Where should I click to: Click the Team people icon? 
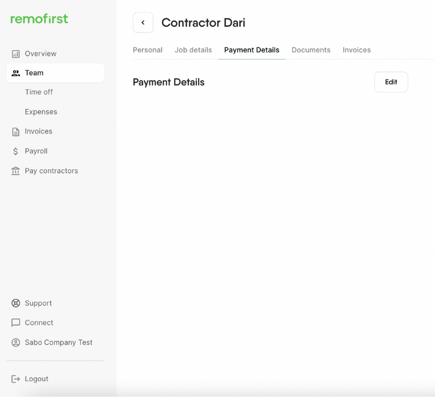click(16, 73)
